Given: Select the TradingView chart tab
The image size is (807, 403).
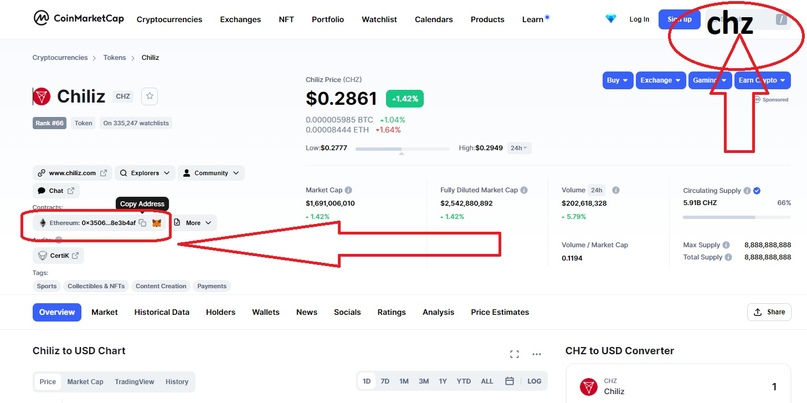Looking at the screenshot, I should pyautogui.click(x=134, y=382).
